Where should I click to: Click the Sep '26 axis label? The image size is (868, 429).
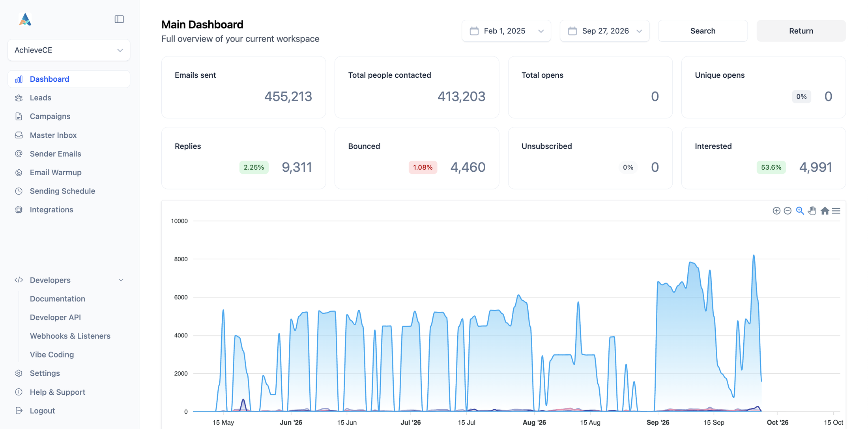tap(658, 422)
